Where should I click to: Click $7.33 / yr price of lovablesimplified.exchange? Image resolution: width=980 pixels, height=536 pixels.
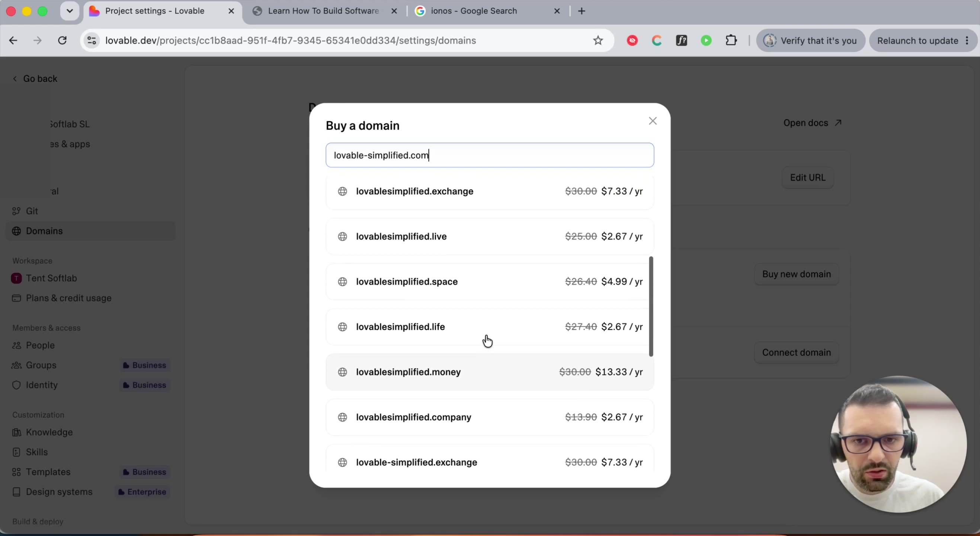pyautogui.click(x=622, y=191)
